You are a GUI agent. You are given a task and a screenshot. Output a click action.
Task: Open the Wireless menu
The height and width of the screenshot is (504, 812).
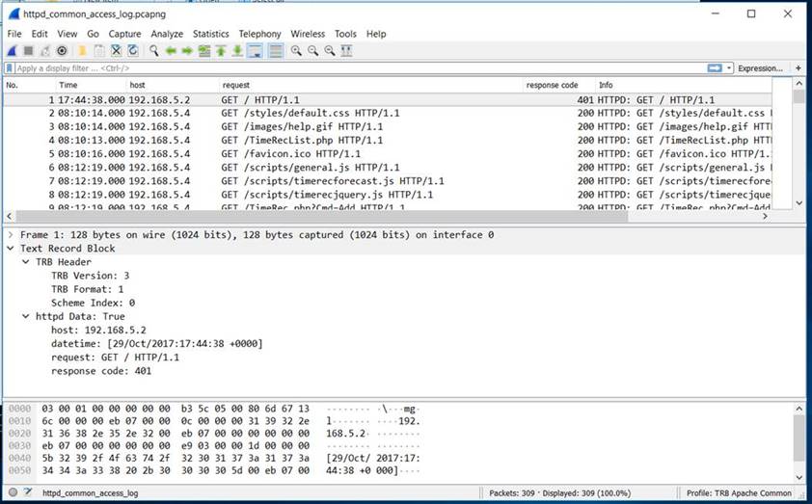[x=308, y=34]
